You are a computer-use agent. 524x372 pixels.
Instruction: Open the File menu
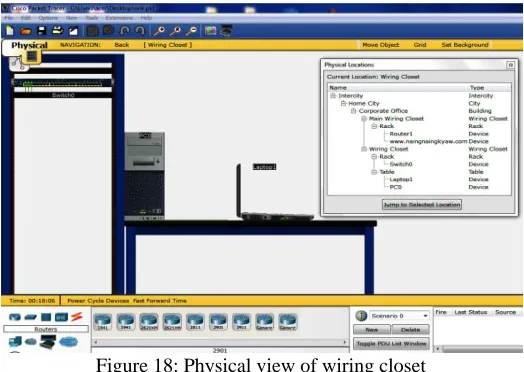[9, 18]
